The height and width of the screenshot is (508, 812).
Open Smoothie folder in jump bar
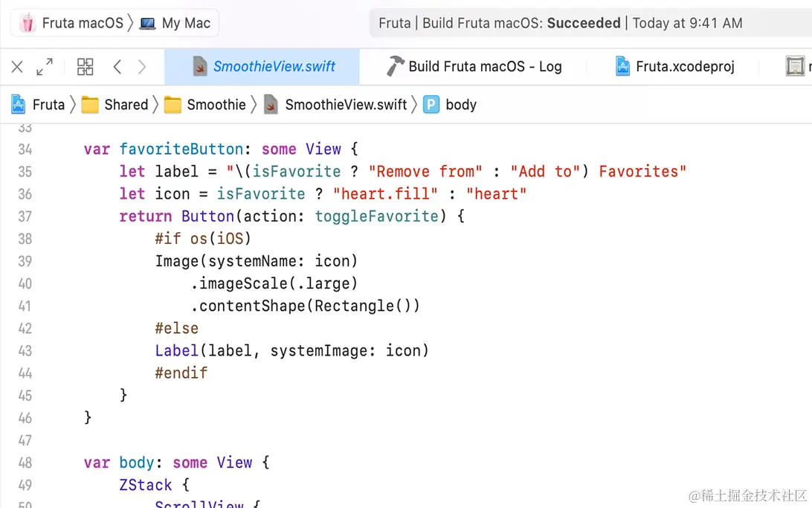tap(216, 105)
